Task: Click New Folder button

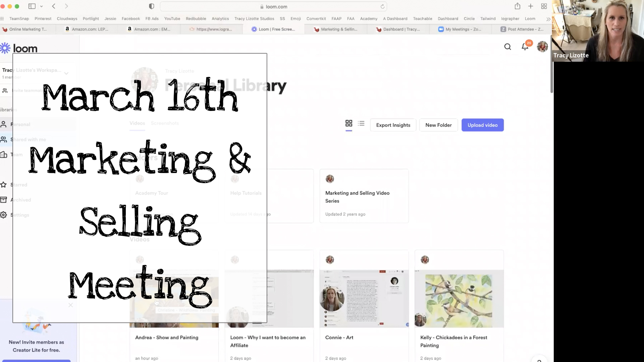Action: (438, 125)
